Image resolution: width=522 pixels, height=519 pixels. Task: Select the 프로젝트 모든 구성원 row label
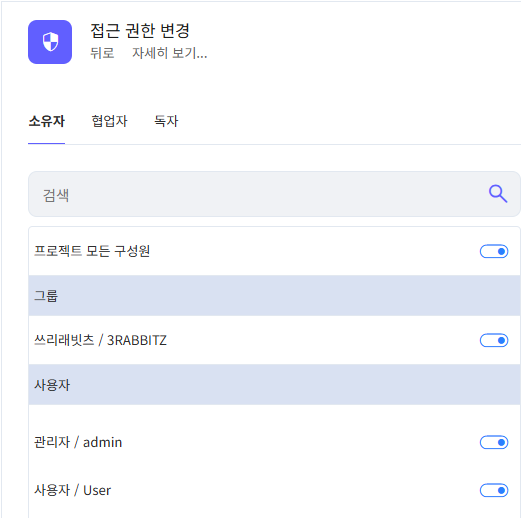[92, 251]
